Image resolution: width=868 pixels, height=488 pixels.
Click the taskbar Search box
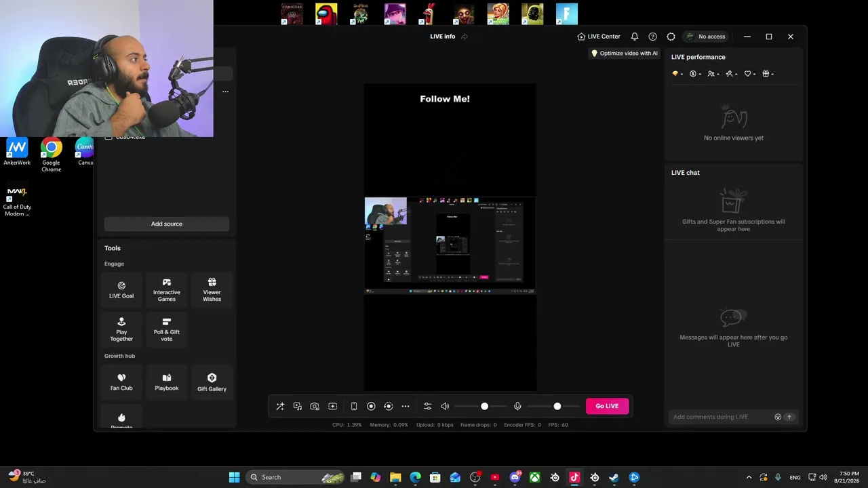click(295, 477)
